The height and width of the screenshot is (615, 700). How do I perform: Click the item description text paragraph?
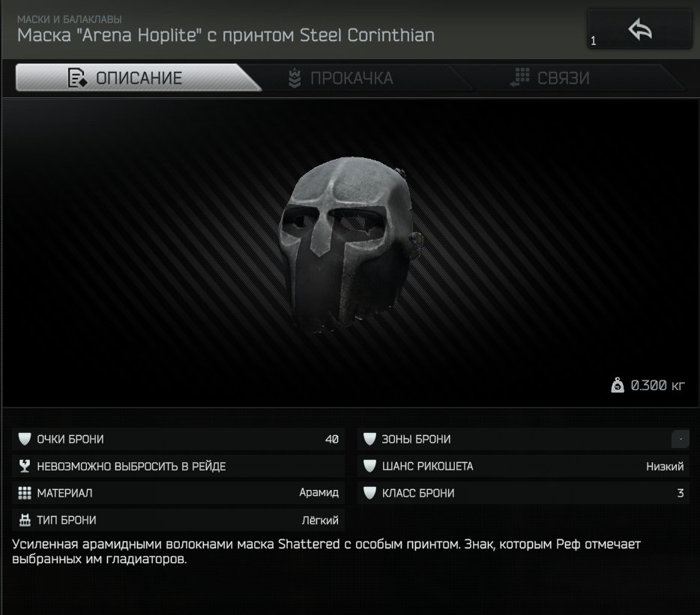(x=326, y=551)
